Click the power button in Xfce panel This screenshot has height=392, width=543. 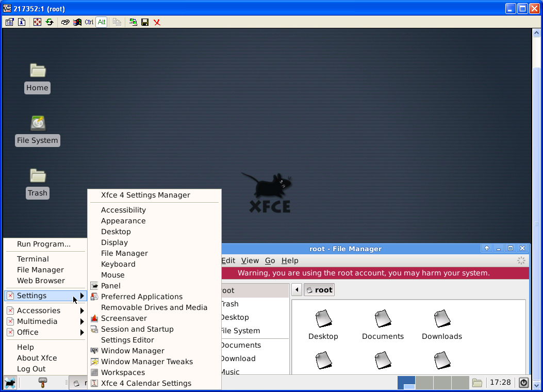523,383
